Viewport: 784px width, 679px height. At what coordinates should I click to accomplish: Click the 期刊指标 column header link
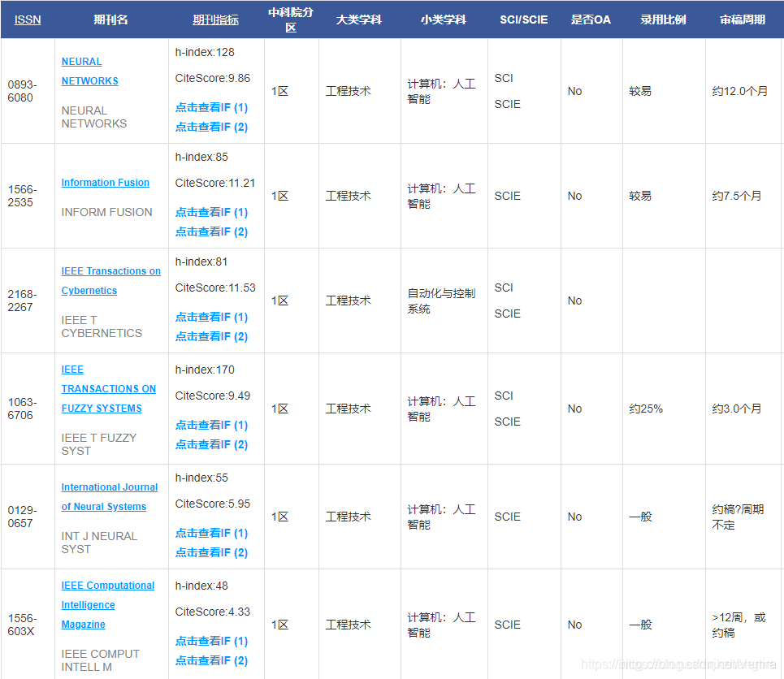[x=215, y=19]
